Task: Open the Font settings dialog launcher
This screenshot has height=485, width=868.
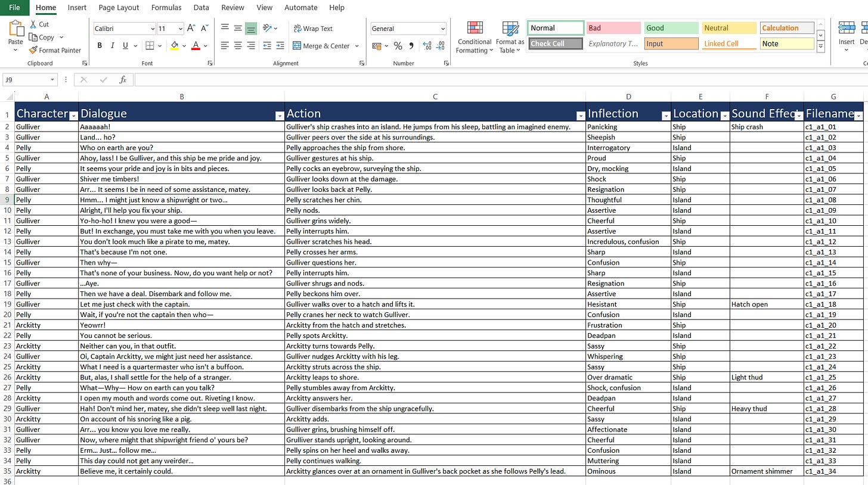Action: 210,63
